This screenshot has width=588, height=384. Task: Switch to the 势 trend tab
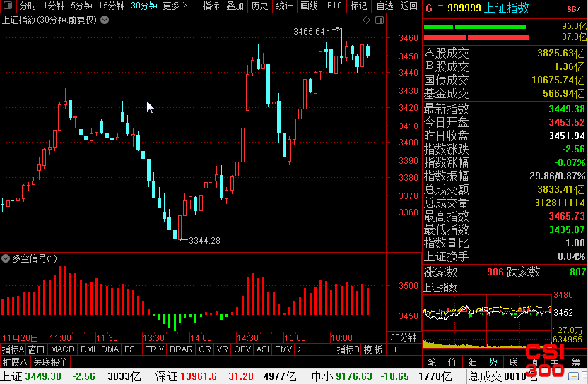point(493,362)
